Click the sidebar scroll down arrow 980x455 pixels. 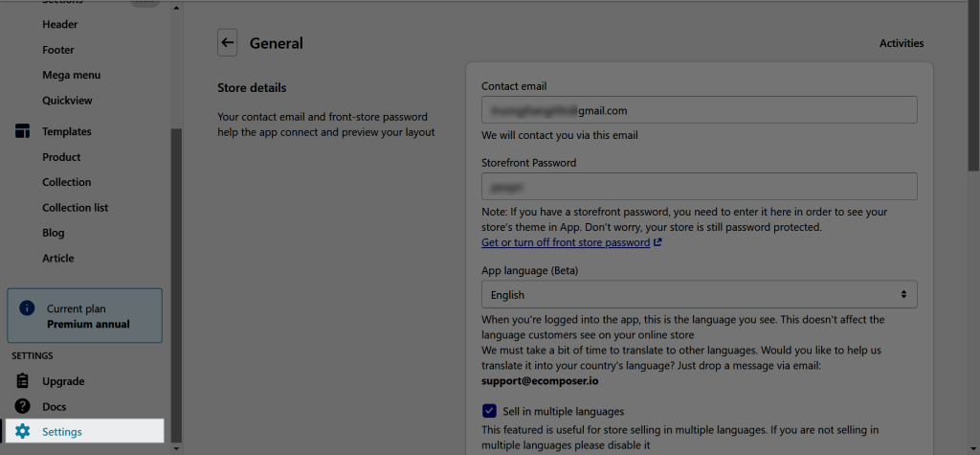coord(176,448)
